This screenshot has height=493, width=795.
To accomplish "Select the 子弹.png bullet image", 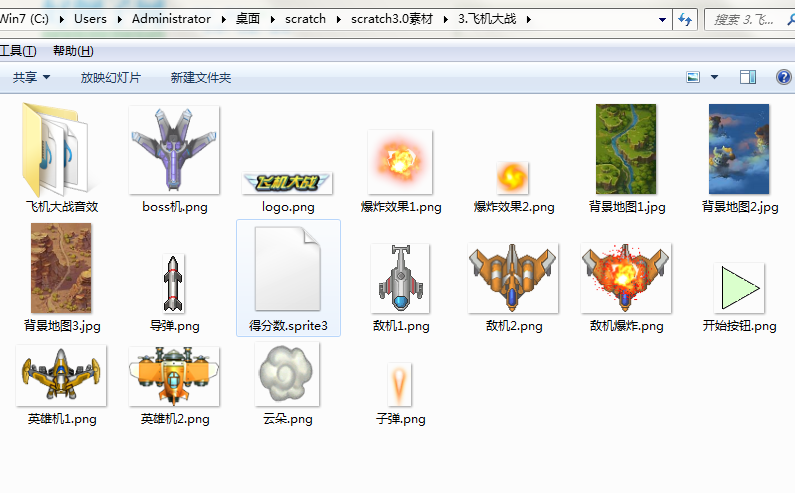I will 400,384.
